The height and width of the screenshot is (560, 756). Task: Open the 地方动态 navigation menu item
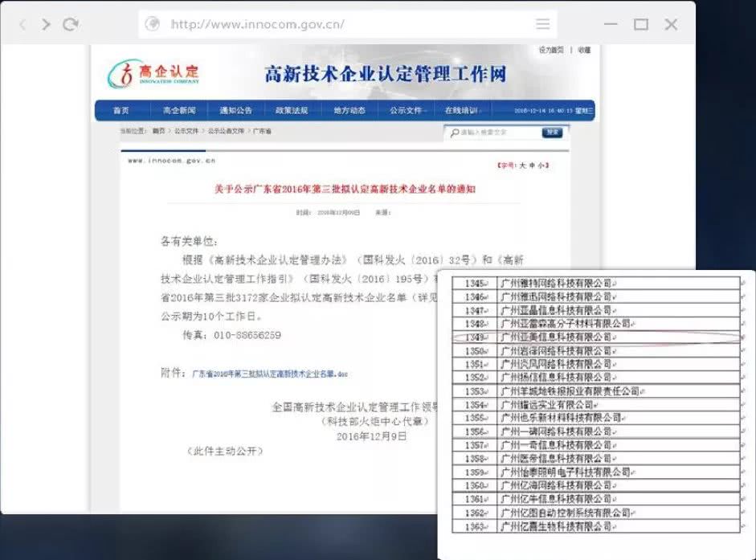coord(349,110)
